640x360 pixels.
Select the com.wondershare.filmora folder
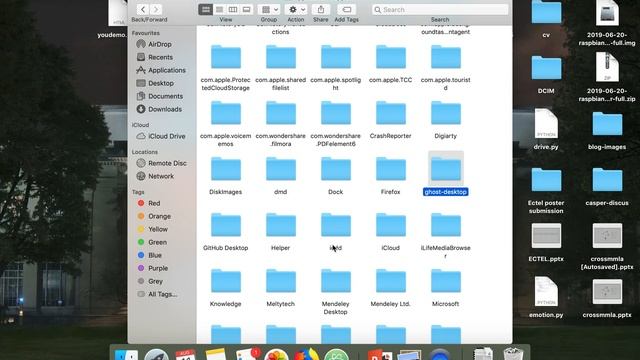click(x=281, y=113)
